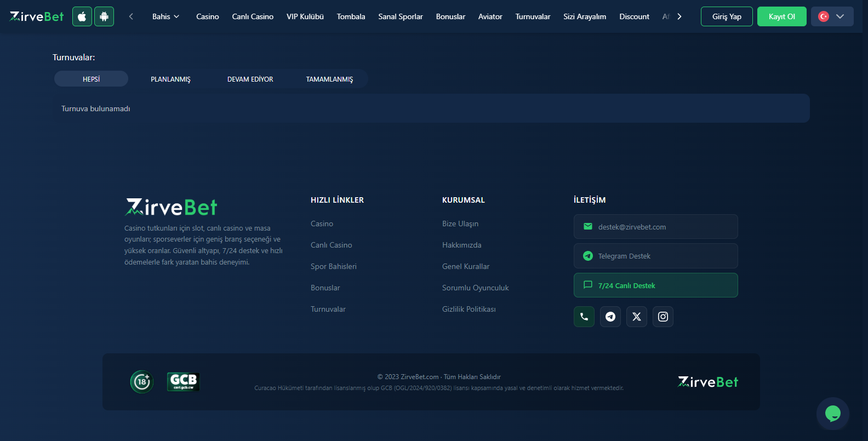Open the Discount menu item

coord(635,16)
